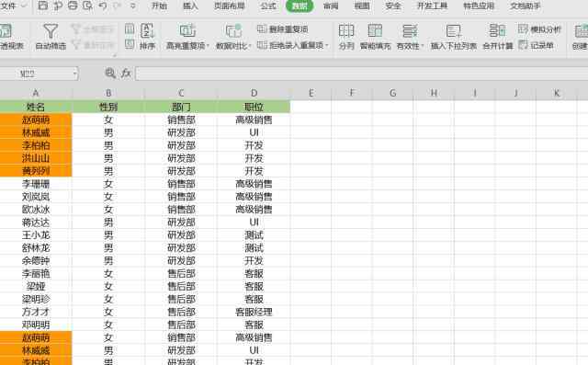Image resolution: width=588 pixels, height=365 pixels.
Task: Click the 性别 header cell
Action: point(108,107)
